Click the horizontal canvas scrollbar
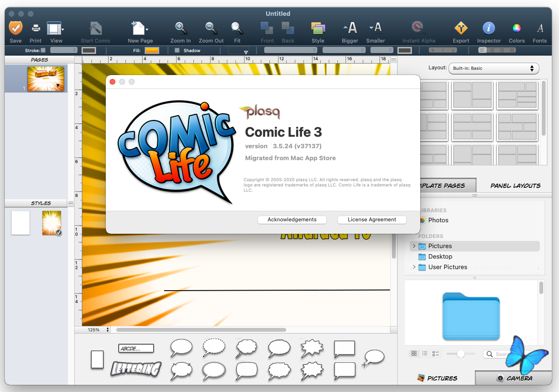This screenshot has height=392, width=559. [x=201, y=330]
